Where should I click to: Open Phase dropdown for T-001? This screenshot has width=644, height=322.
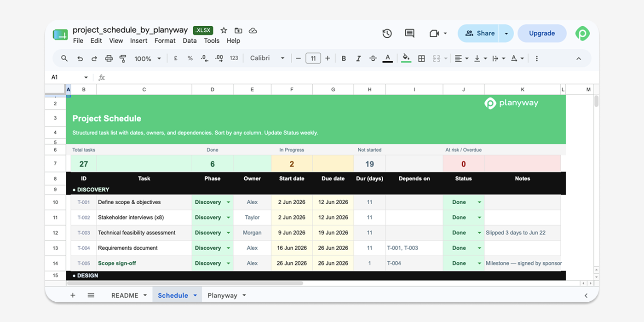point(228,202)
